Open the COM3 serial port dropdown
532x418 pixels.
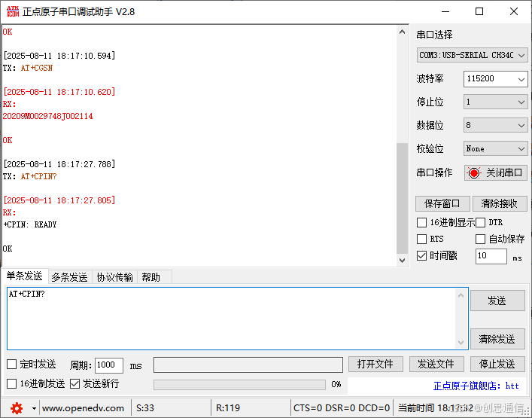point(472,55)
